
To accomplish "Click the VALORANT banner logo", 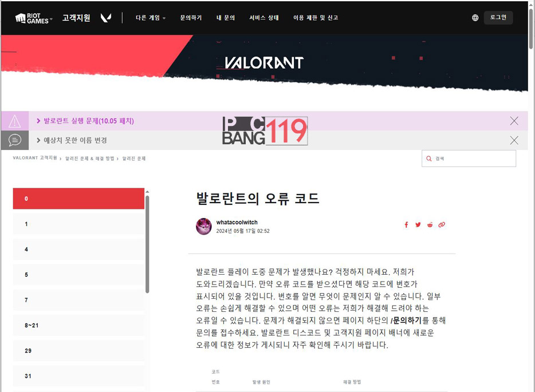I will click(264, 63).
